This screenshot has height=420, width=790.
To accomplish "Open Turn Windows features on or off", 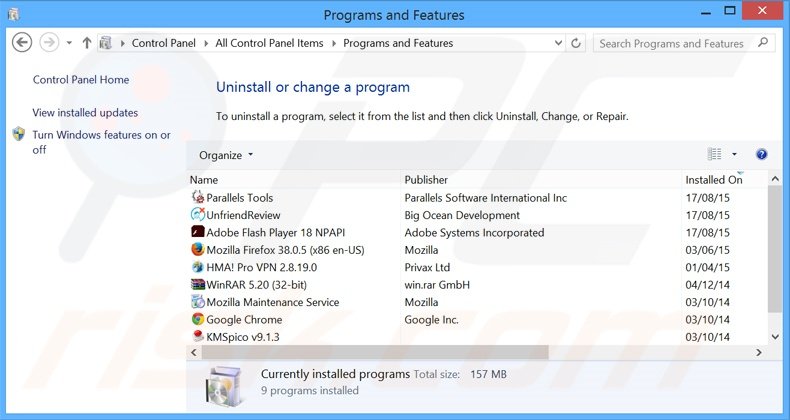I will pyautogui.click(x=101, y=142).
